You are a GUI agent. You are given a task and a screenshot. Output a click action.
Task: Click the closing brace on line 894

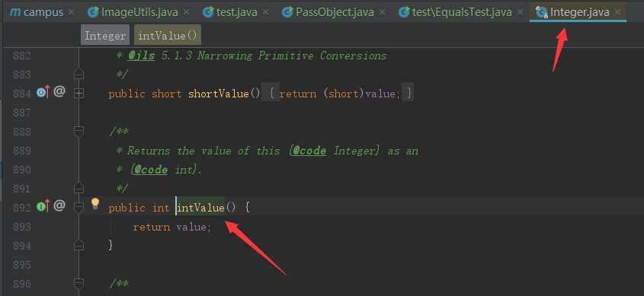(x=111, y=245)
